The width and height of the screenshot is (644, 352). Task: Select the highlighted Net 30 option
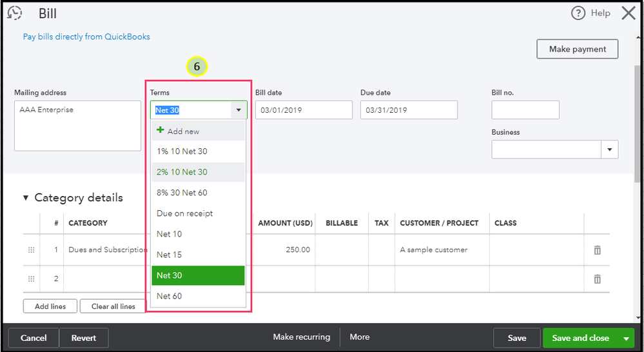tap(198, 275)
